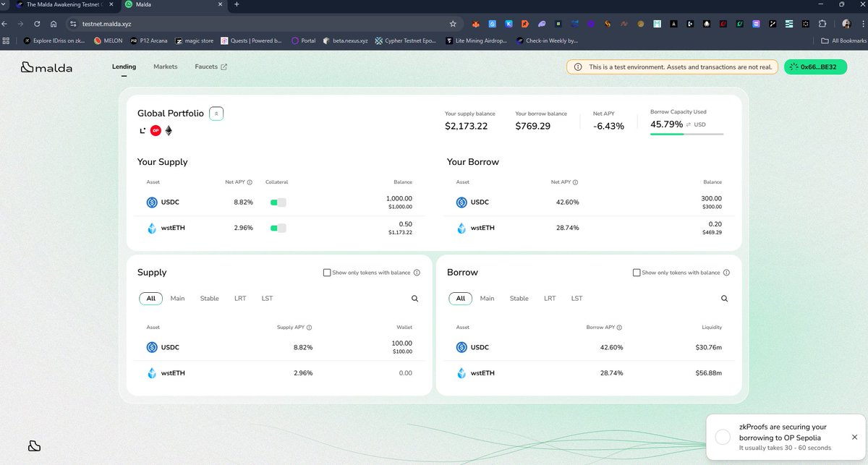
Task: Check 'Show only tokens with balance' in Borrow
Action: (x=637, y=273)
